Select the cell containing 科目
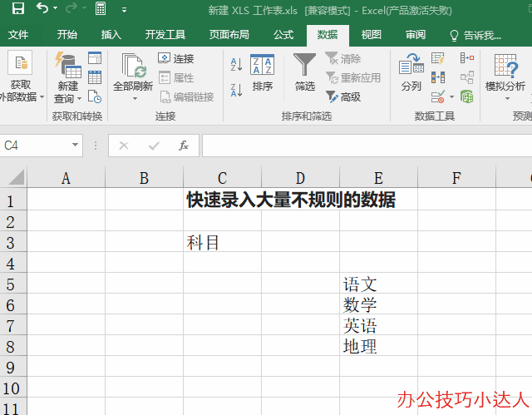The width and height of the screenshot is (532, 415). pyautogui.click(x=222, y=243)
